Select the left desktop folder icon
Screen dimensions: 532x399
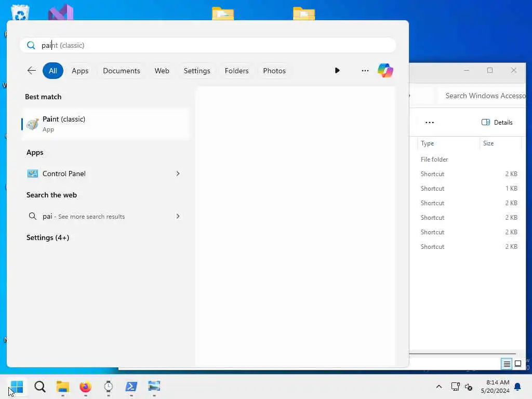pyautogui.click(x=223, y=14)
